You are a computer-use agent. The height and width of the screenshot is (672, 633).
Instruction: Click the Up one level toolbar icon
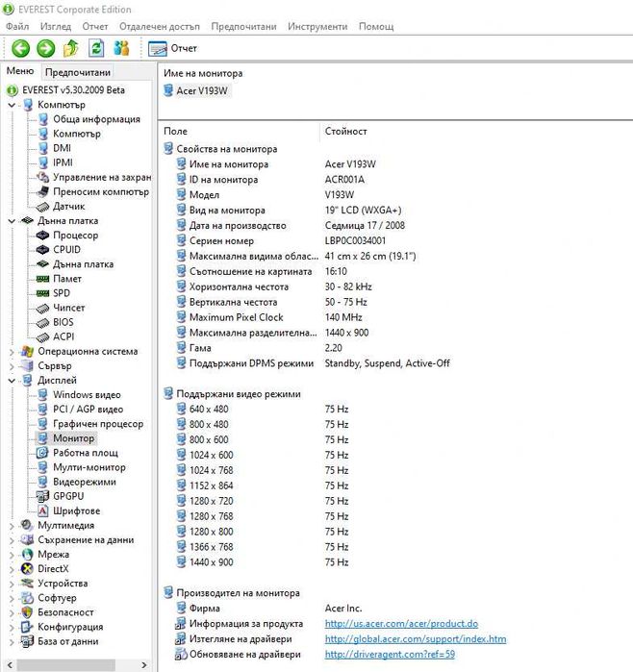70,48
